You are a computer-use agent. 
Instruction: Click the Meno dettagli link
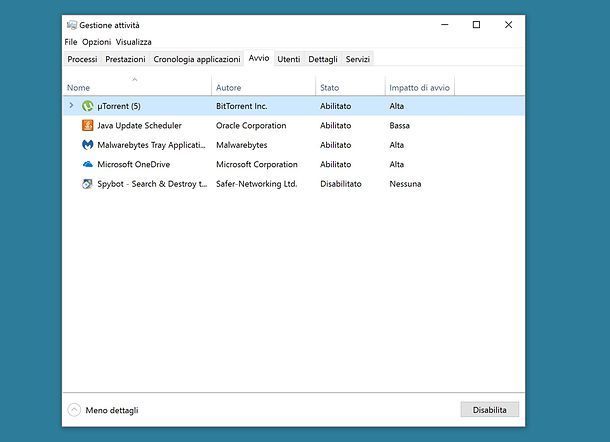tap(112, 410)
